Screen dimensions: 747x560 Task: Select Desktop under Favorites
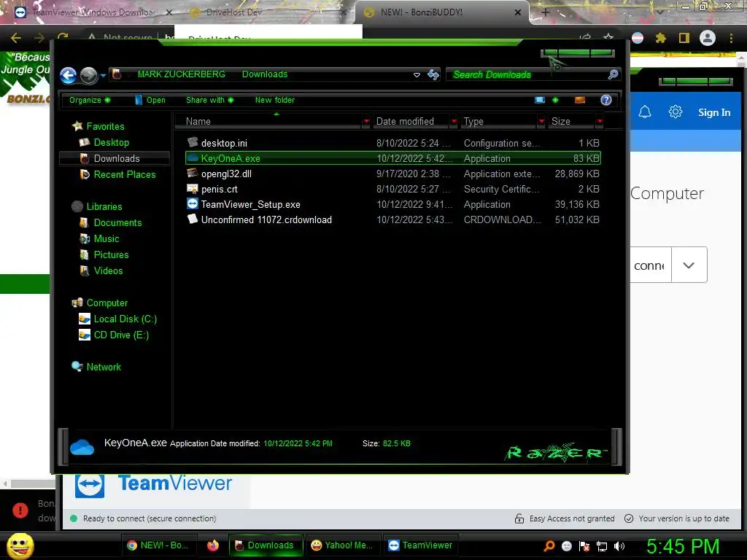tap(112, 142)
